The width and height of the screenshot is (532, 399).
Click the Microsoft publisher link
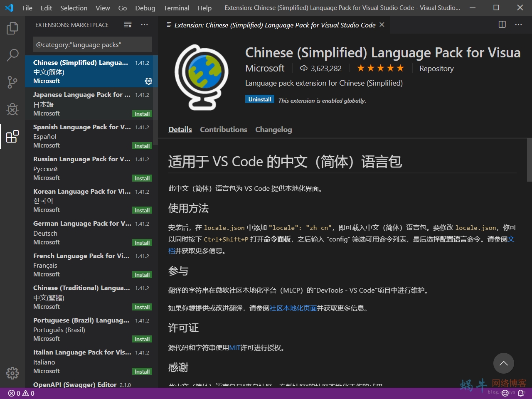(x=265, y=68)
